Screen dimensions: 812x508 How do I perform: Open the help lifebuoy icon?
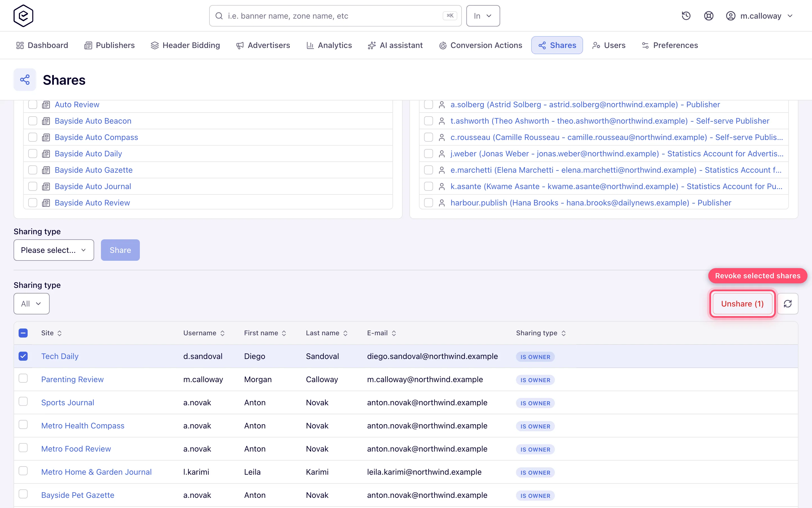tap(708, 16)
